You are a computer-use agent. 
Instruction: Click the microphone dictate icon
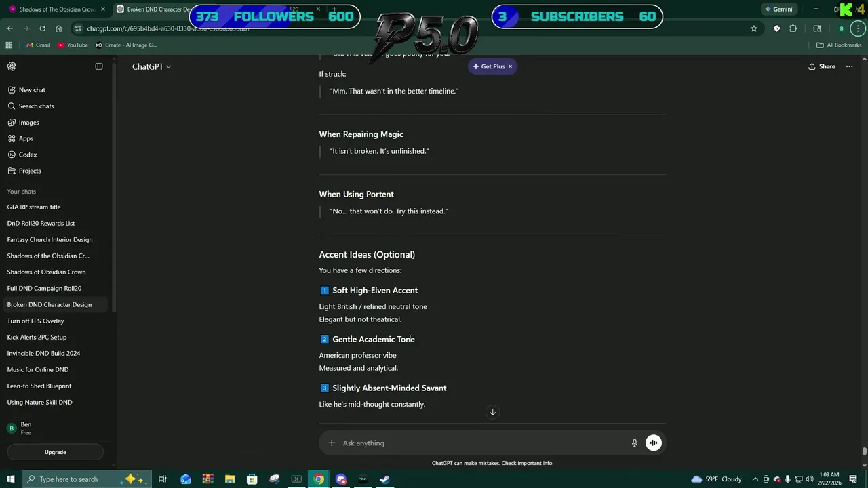pyautogui.click(x=635, y=443)
